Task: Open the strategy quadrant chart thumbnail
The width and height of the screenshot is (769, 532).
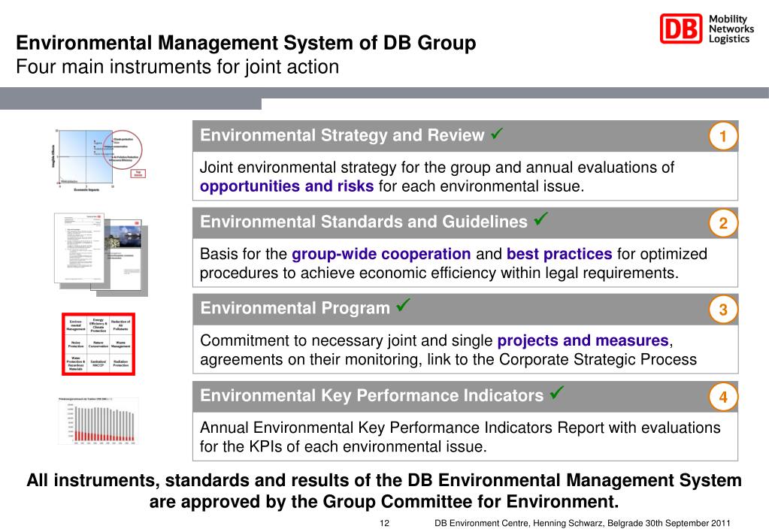Action: pos(99,160)
